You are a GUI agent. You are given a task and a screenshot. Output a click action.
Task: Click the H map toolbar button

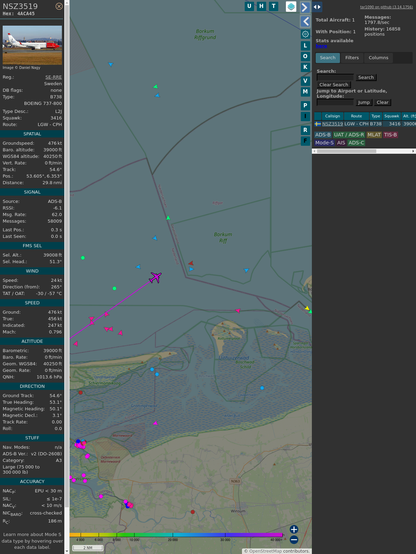pyautogui.click(x=261, y=6)
